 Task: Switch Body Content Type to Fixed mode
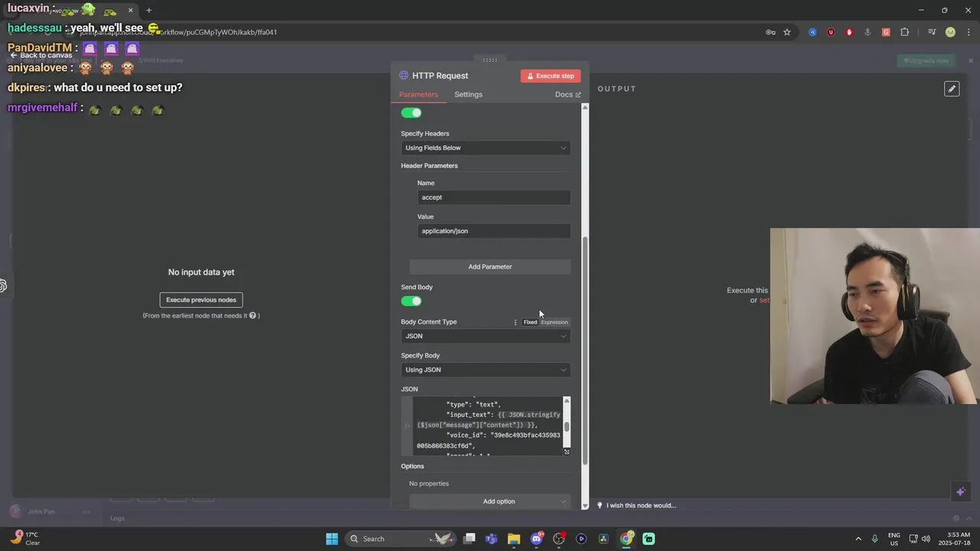point(530,322)
